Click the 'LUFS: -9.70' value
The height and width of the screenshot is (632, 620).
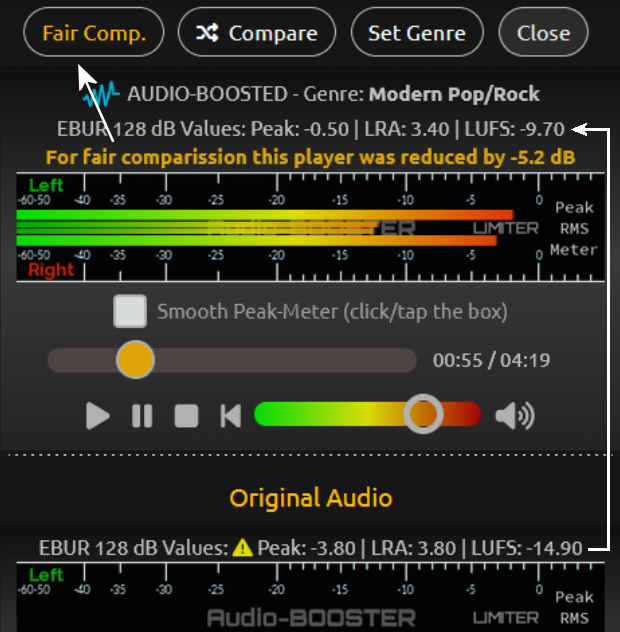coord(514,129)
